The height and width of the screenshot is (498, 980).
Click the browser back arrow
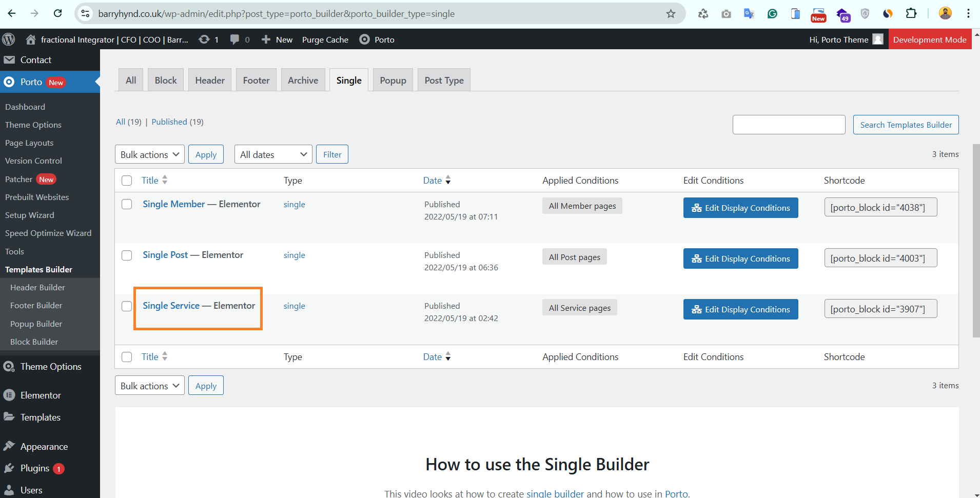(x=12, y=13)
